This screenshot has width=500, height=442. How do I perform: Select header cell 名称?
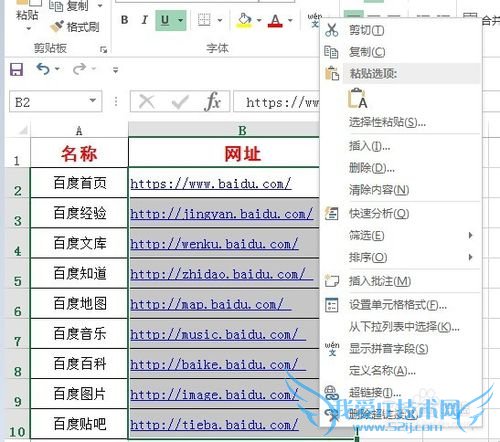79,153
